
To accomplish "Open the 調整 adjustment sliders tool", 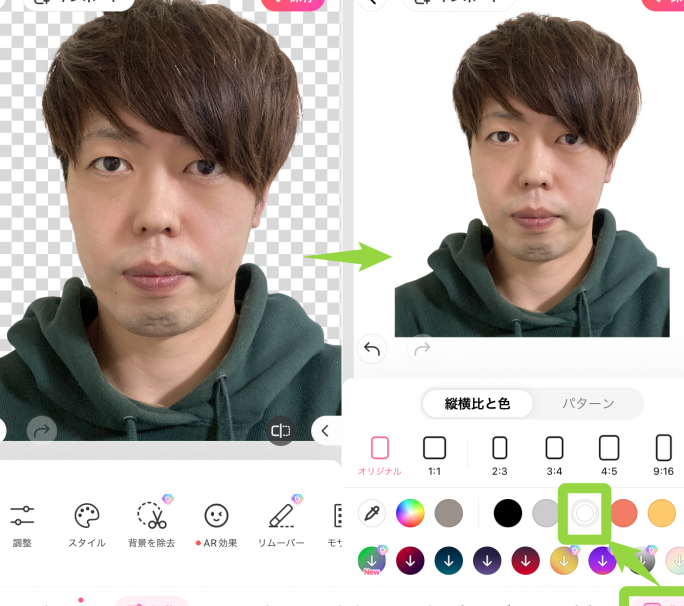I will tap(22, 525).
